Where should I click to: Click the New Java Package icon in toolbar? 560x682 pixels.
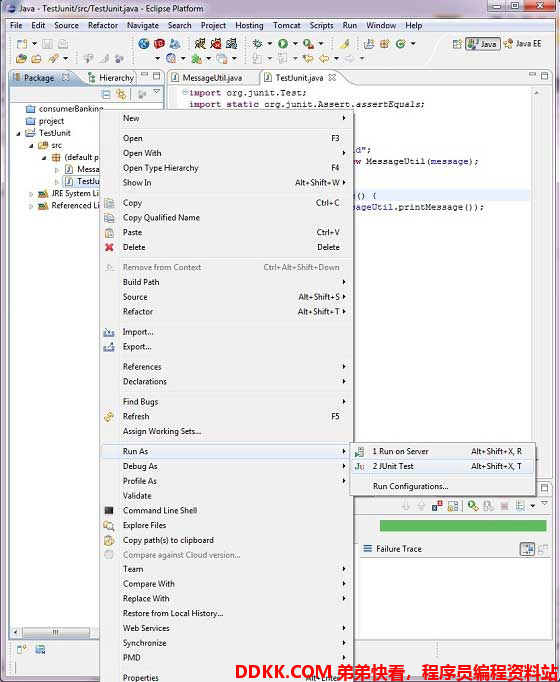click(x=385, y=44)
